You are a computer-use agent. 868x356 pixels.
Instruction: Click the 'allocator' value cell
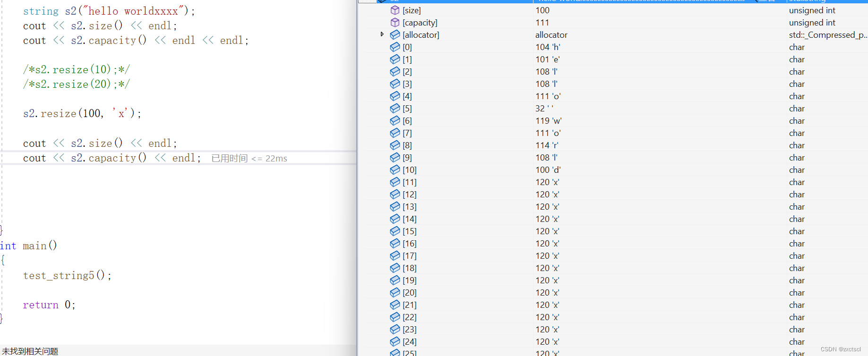pos(551,35)
